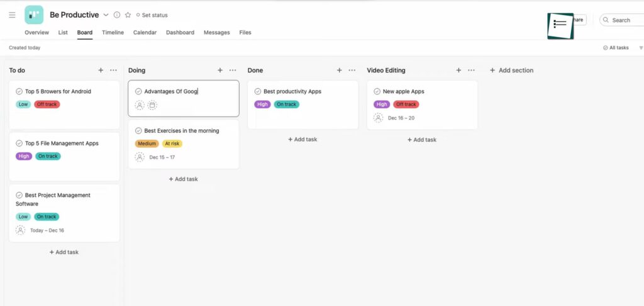Set due date icon on Advantages Of Goog card
Screen dimensions: 644x306
click(152, 105)
